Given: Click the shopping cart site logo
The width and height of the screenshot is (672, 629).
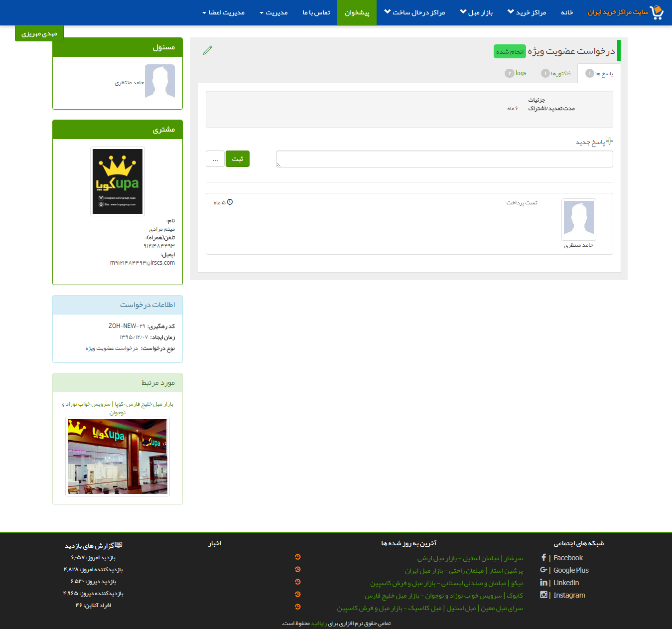Looking at the screenshot, I should pos(657,12).
